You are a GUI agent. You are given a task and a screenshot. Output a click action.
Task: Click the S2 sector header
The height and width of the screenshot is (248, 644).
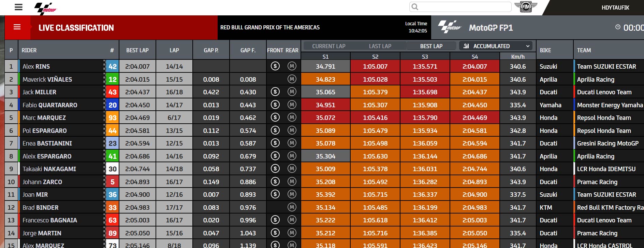375,57
